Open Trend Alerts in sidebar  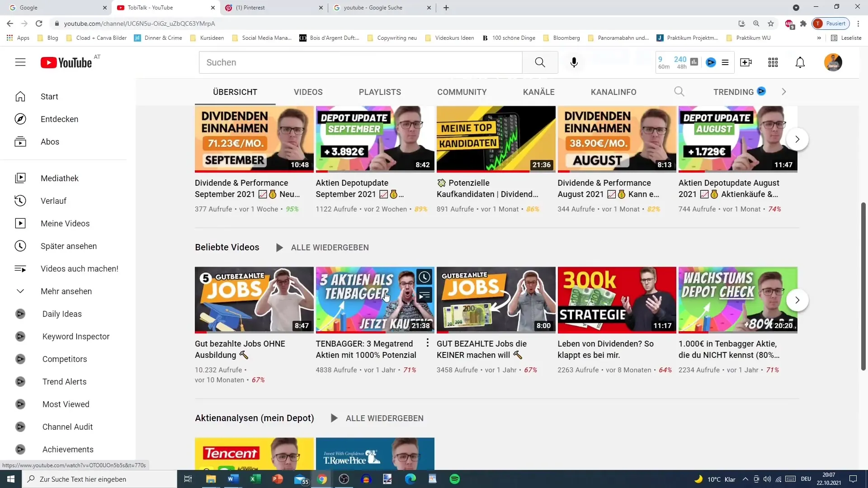[x=64, y=381]
